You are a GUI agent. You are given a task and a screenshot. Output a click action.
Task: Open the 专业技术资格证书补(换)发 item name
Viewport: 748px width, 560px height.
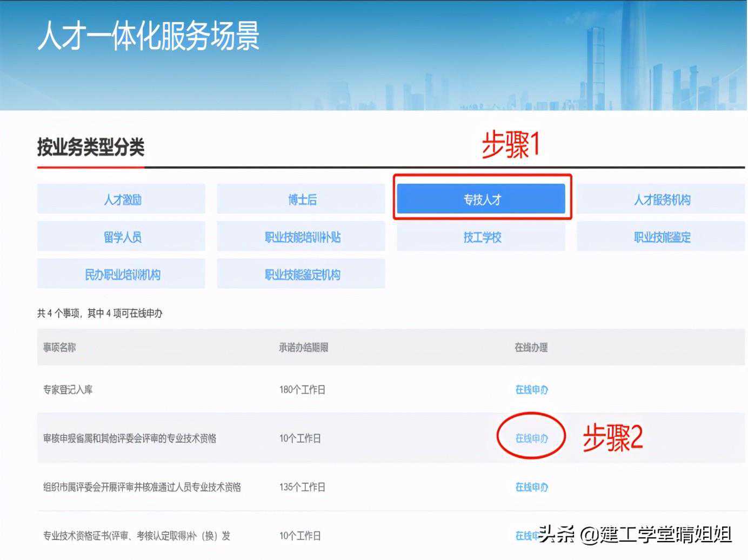coord(137,536)
